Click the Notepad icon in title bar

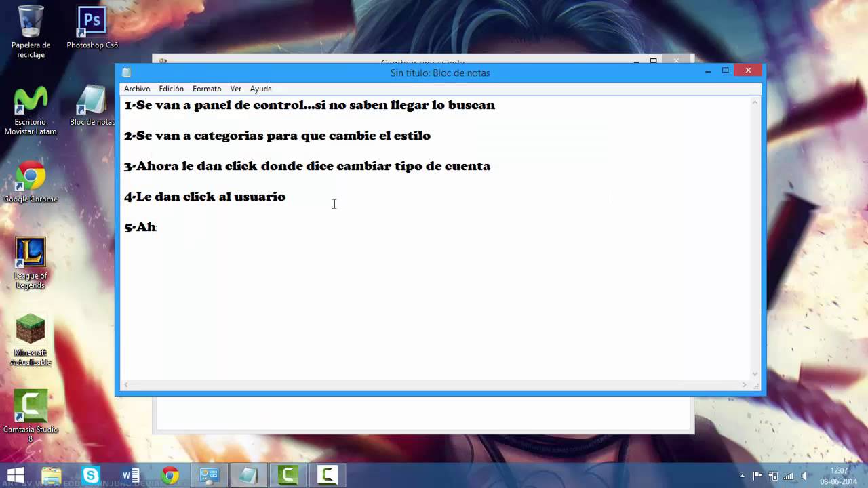(126, 73)
